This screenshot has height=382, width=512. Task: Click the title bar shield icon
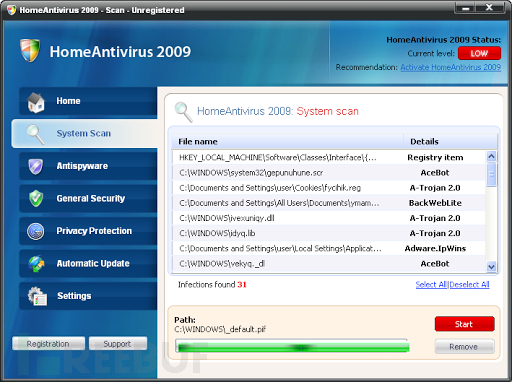tap(11, 10)
